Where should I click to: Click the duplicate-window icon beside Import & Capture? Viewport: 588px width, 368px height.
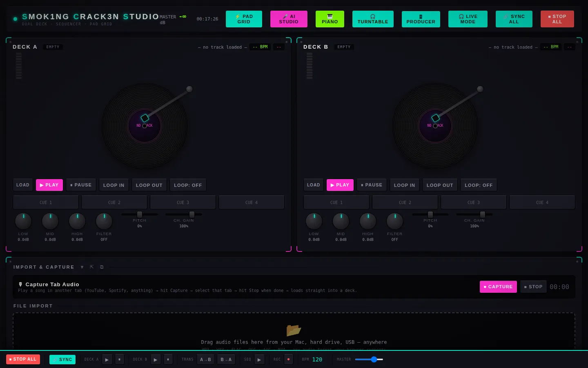pyautogui.click(x=102, y=267)
